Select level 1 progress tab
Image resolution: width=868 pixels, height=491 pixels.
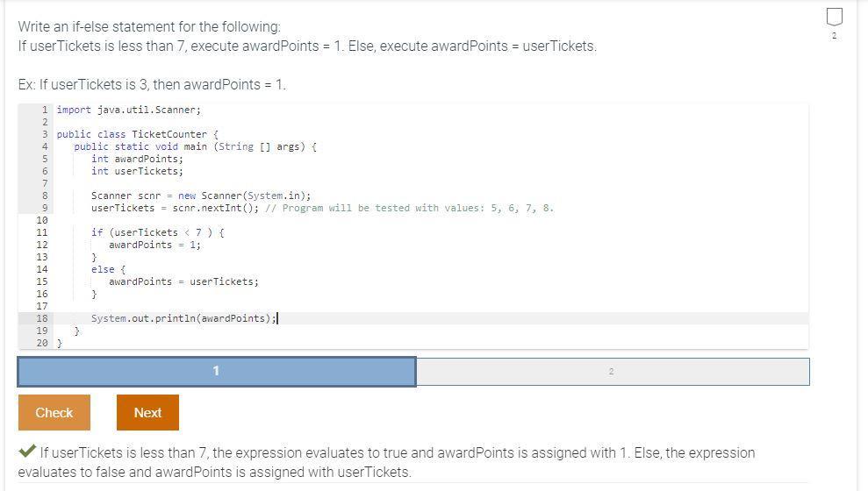[217, 372]
